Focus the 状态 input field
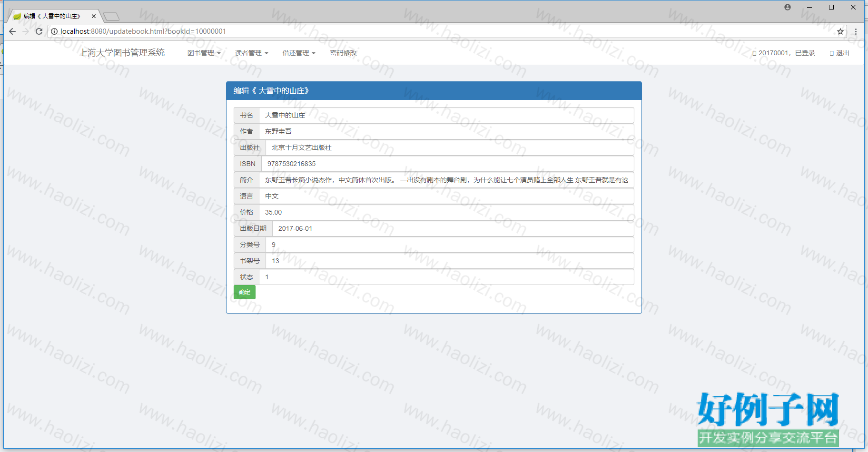The width and height of the screenshot is (868, 452). [446, 277]
